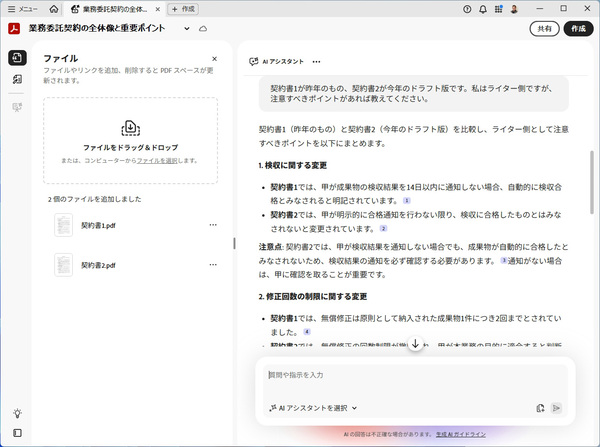Screen dimensions: 600x447
Task: Click the attach file icon in prompt box
Action: (x=540, y=408)
